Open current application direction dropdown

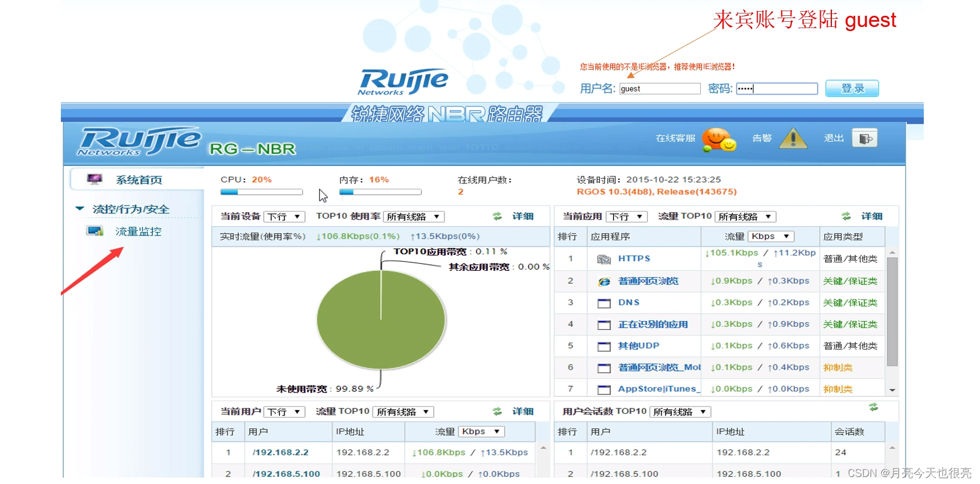626,217
